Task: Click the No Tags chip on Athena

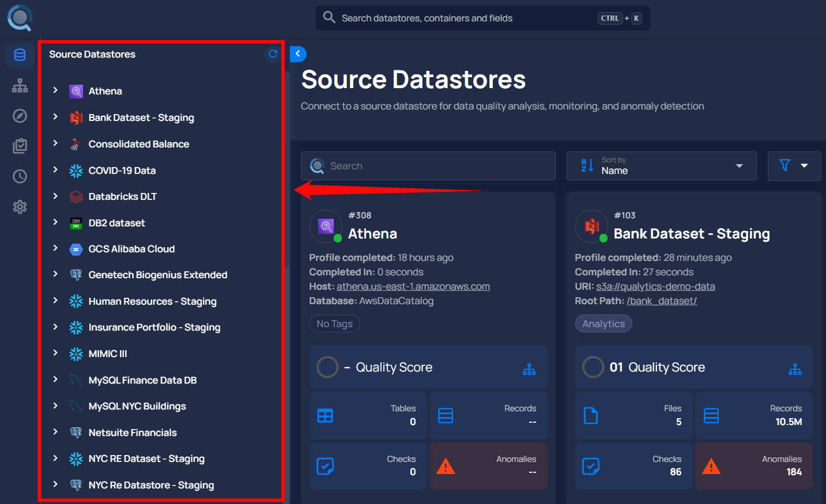Action: [334, 324]
